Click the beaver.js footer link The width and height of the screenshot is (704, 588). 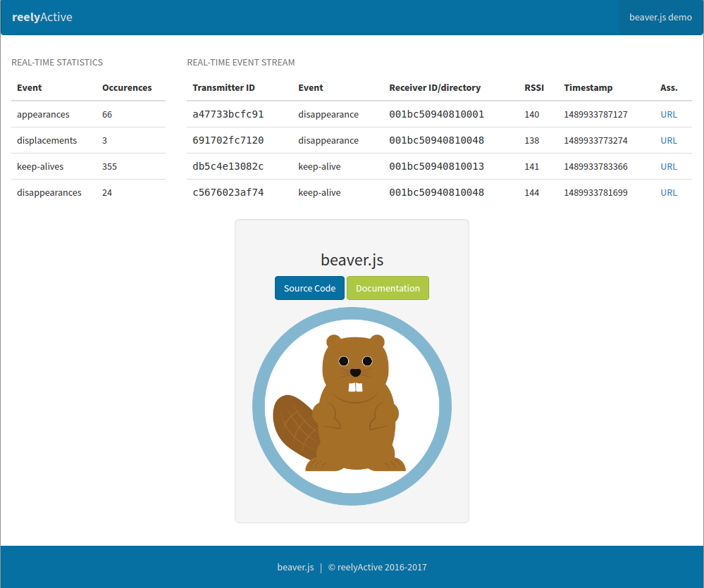[x=295, y=567]
